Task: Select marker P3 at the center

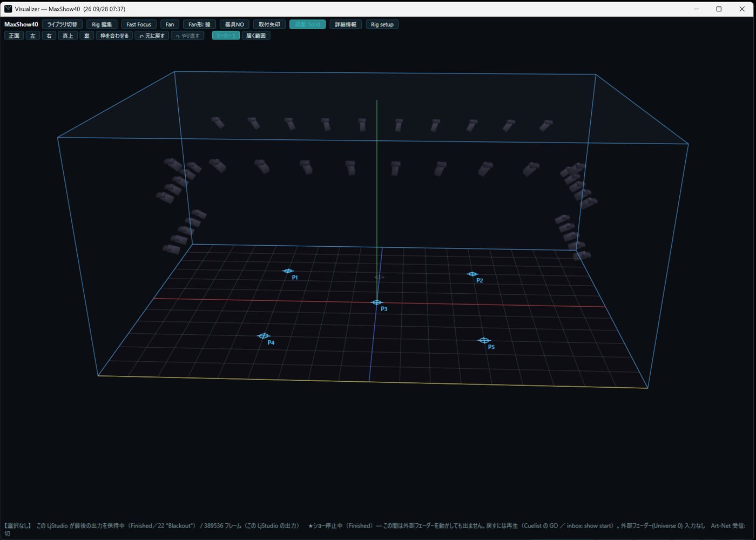Action: (377, 302)
